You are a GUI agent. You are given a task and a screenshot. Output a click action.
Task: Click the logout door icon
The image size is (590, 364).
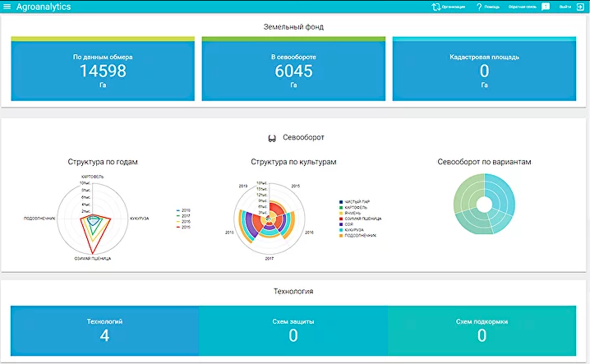coord(580,7)
